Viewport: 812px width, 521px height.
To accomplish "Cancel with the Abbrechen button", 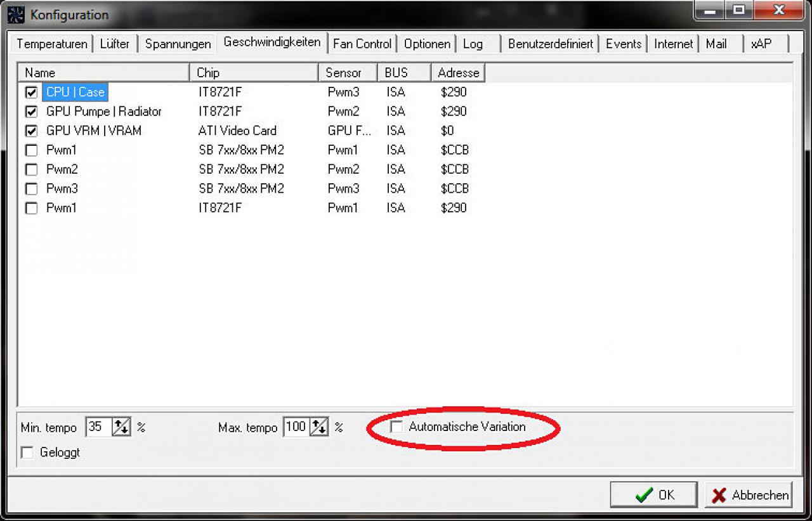I will click(749, 494).
